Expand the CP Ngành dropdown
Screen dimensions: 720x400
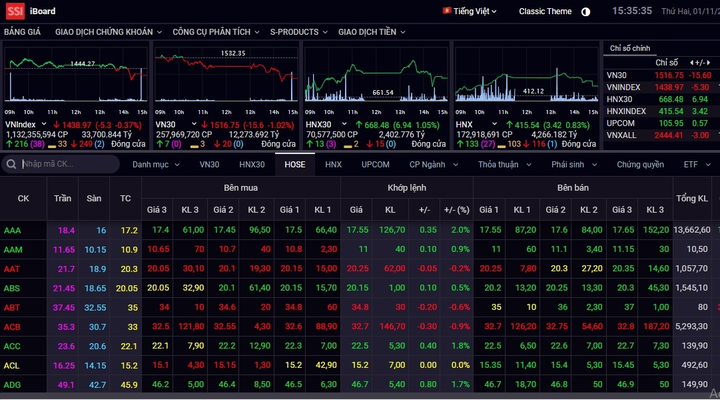pos(432,164)
